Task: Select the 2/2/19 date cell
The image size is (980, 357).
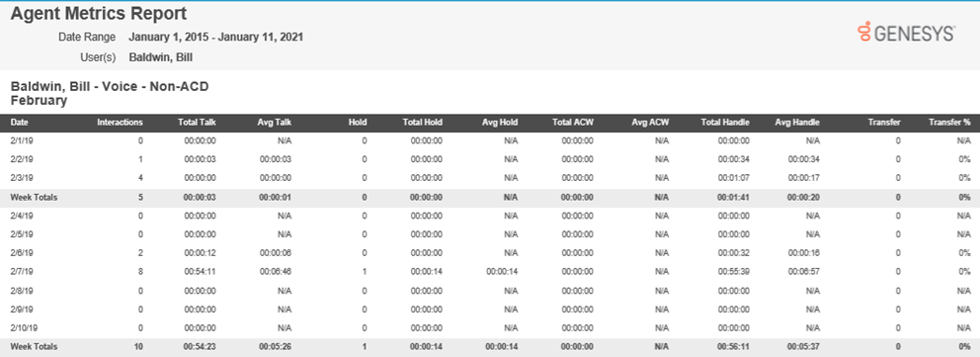Action: (21, 159)
